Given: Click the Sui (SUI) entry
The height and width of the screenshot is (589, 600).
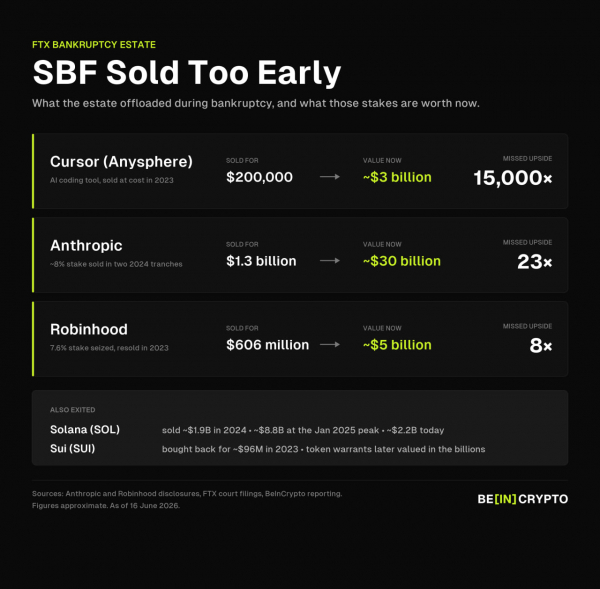Looking at the screenshot, I should (72, 448).
